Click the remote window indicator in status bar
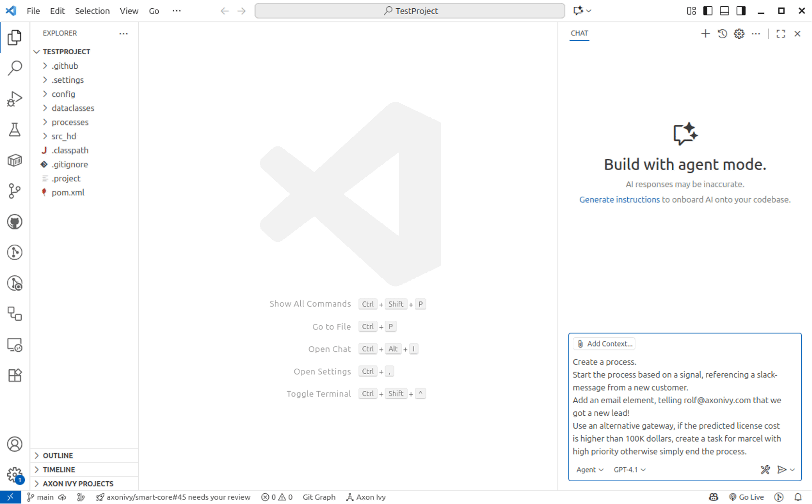Image resolution: width=812 pixels, height=504 pixels. tap(10, 497)
